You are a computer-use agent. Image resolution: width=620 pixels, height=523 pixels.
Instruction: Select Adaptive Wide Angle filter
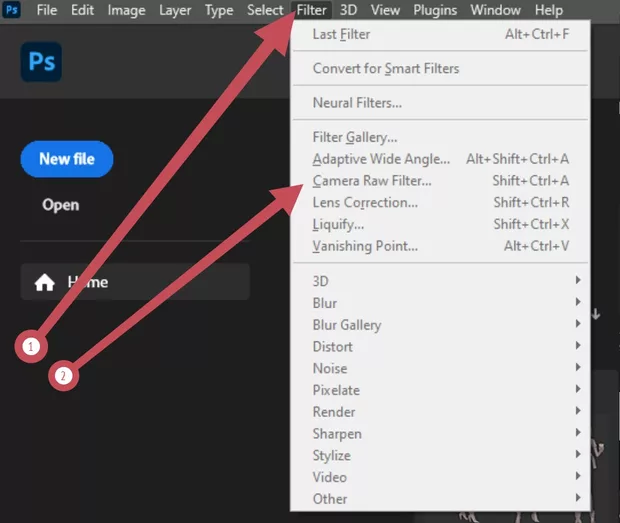pyautogui.click(x=440, y=159)
